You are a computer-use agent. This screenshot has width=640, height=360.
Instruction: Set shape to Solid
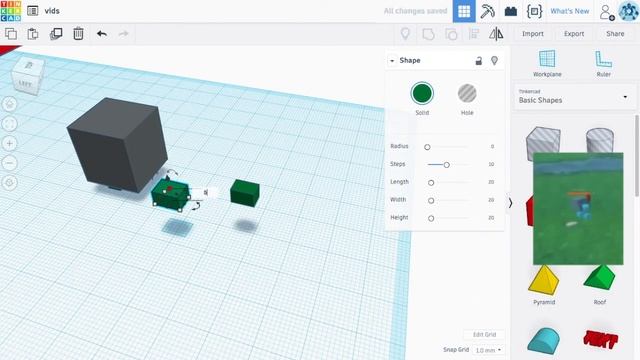point(422,93)
